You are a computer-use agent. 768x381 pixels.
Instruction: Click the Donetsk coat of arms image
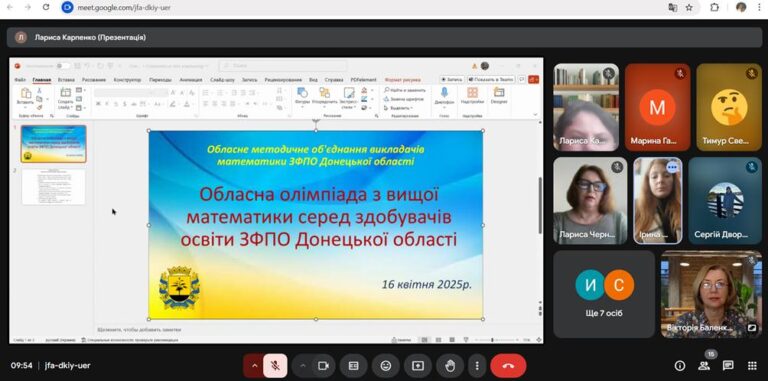(x=179, y=287)
